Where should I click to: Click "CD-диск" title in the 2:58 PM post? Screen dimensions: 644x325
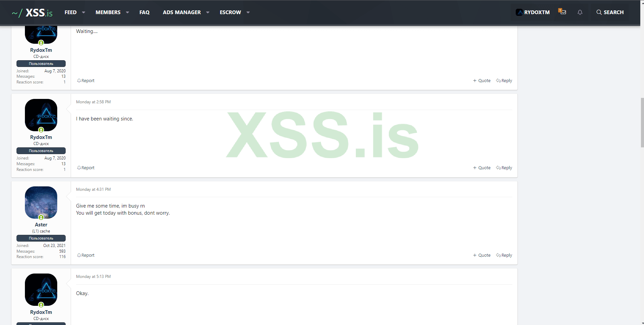click(41, 144)
